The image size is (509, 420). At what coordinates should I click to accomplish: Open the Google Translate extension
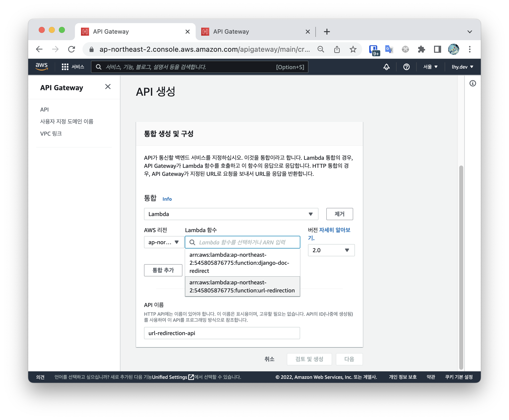click(389, 49)
